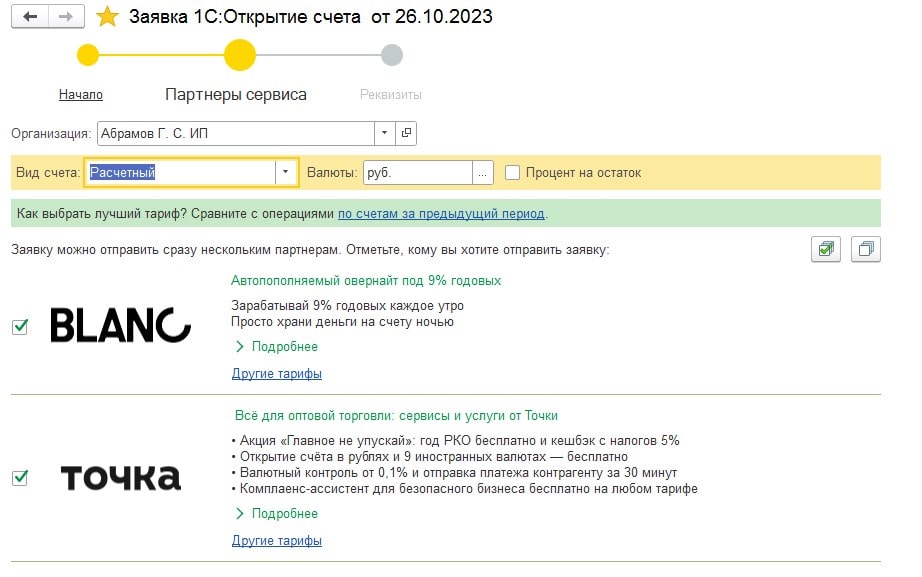Uncheck the Точка partner checkbox
This screenshot has height=577, width=922.
(x=20, y=478)
